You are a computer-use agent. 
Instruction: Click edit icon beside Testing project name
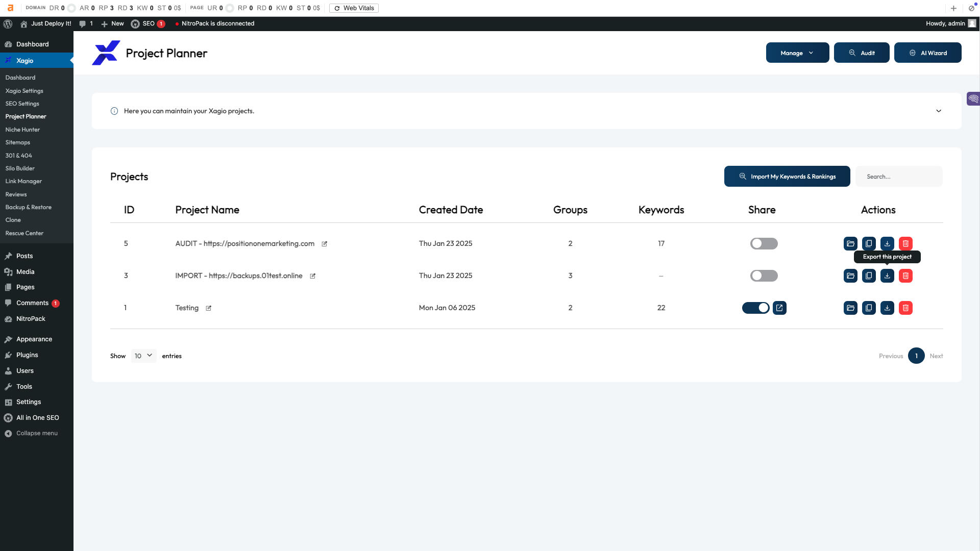point(208,308)
